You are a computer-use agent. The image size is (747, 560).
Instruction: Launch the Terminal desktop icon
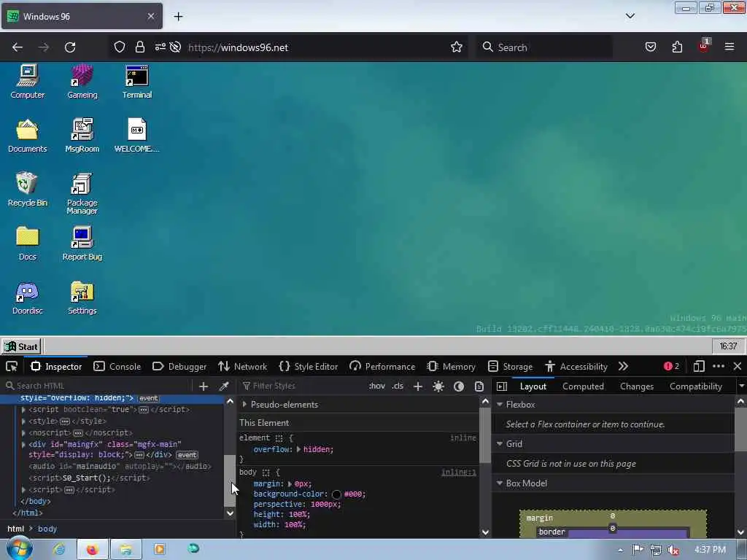136,82
